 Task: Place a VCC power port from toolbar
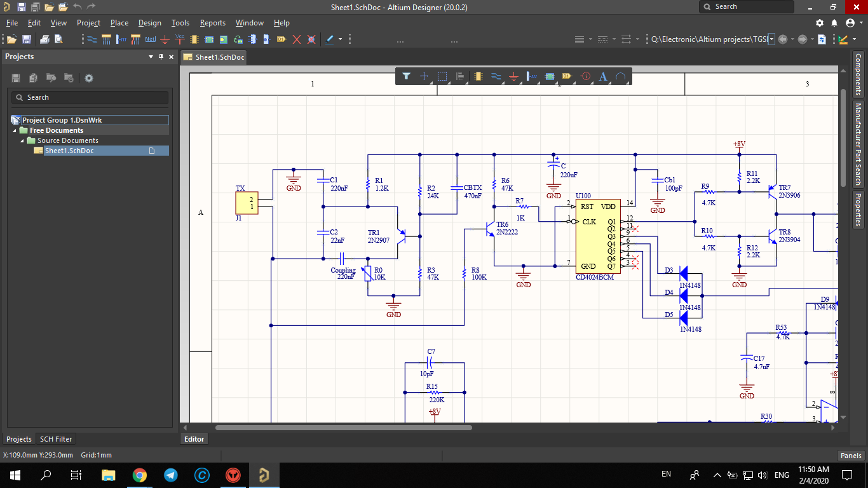180,39
